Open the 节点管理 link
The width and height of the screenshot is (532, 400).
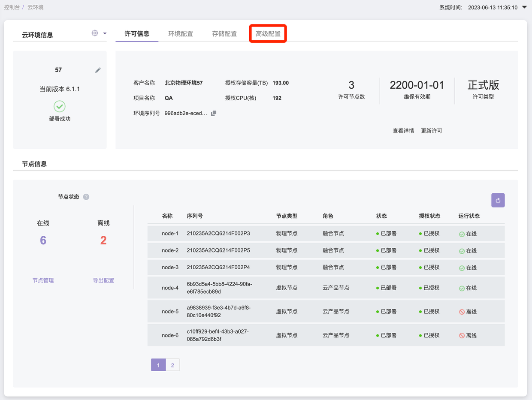[x=43, y=280]
